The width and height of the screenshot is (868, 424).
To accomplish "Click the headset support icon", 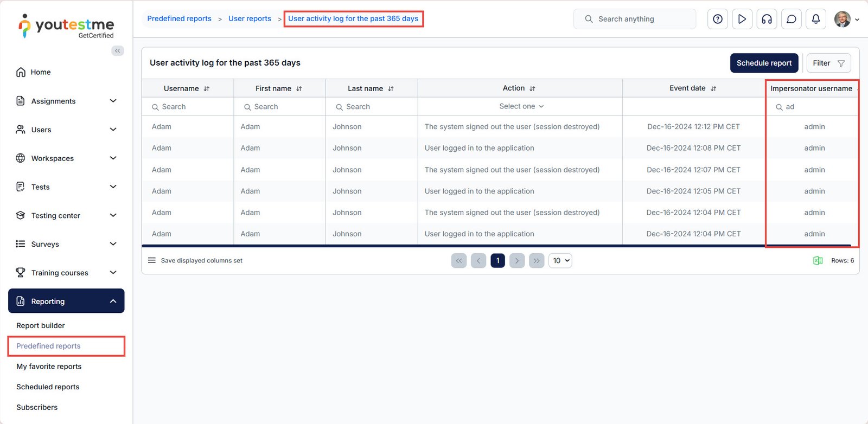I will pyautogui.click(x=767, y=19).
